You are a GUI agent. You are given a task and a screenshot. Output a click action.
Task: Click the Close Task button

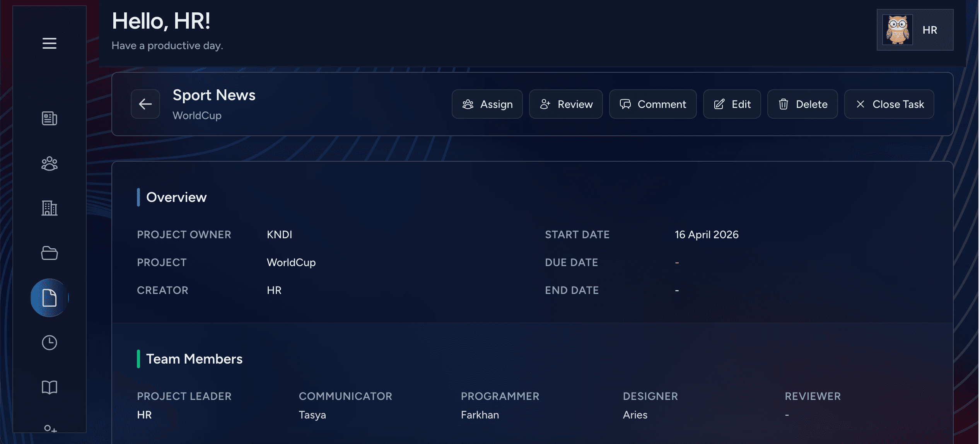point(889,104)
